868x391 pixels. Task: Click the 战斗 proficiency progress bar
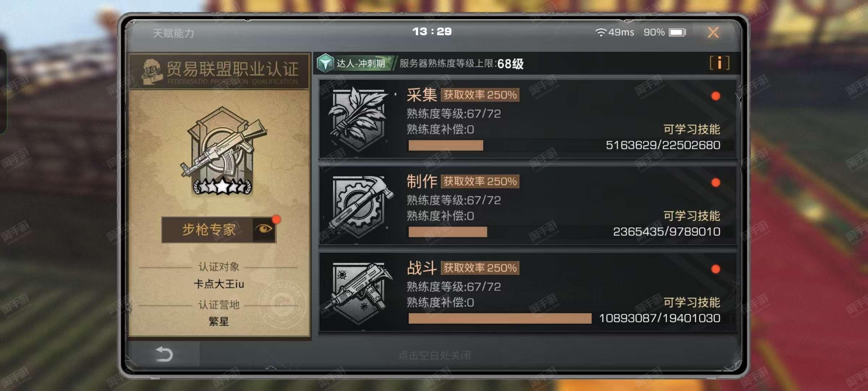pyautogui.click(x=500, y=318)
